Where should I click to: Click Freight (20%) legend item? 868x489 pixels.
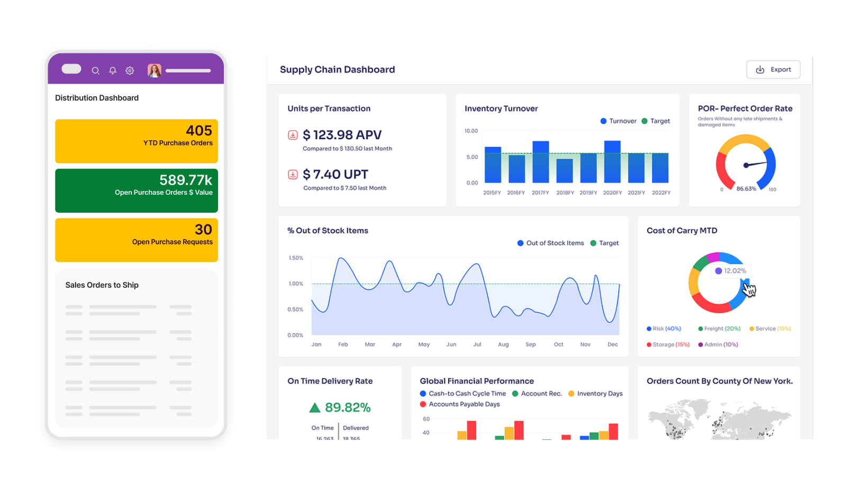pos(719,329)
